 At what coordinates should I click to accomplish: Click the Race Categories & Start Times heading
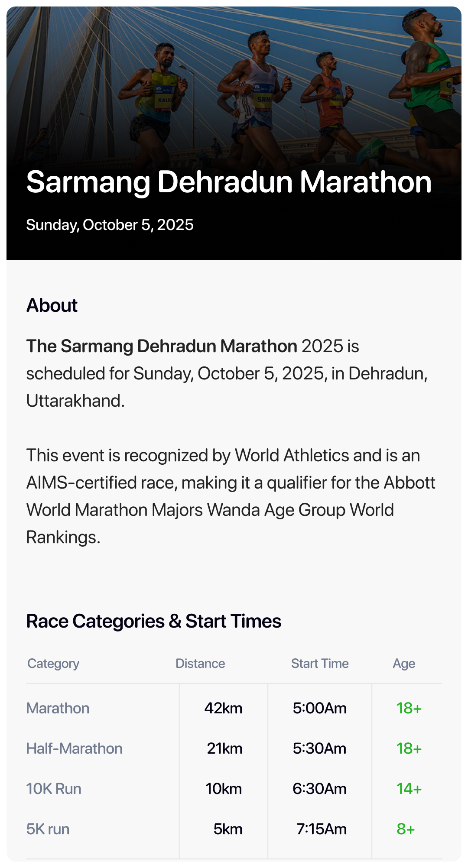[x=154, y=622]
